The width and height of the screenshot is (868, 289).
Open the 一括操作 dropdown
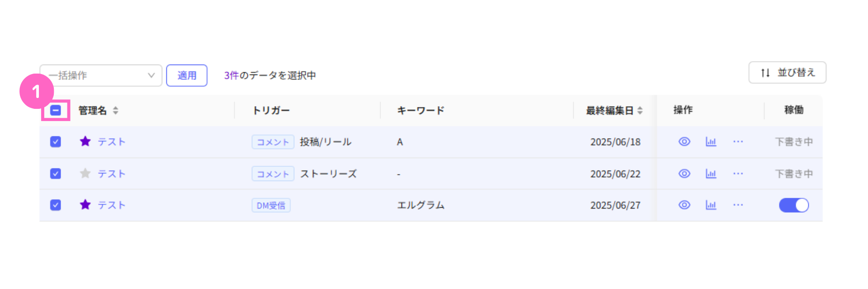[101, 75]
